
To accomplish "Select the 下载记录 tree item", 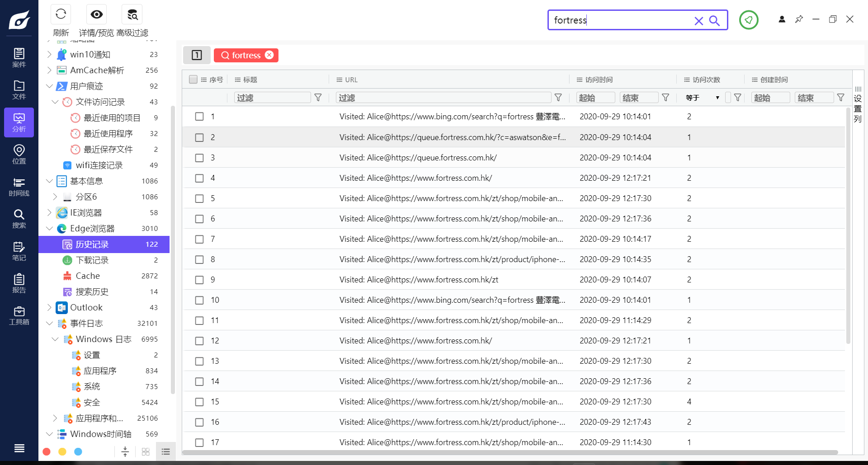I will point(104,260).
